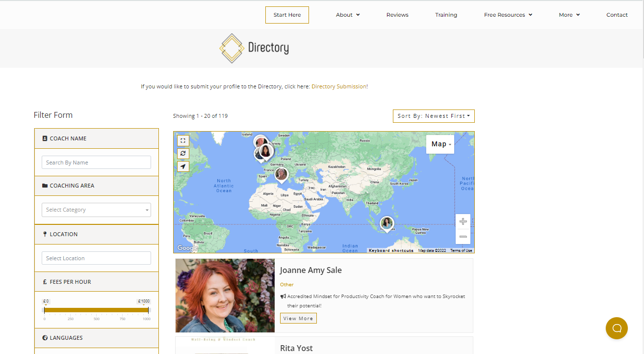
Task: Expand the Free Resources menu
Action: pyautogui.click(x=508, y=15)
